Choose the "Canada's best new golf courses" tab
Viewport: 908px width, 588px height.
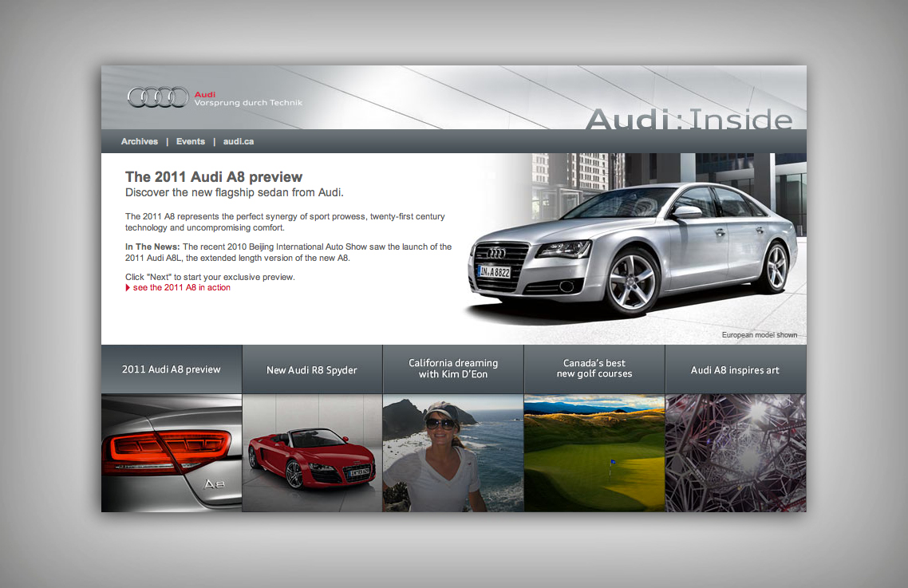click(594, 369)
